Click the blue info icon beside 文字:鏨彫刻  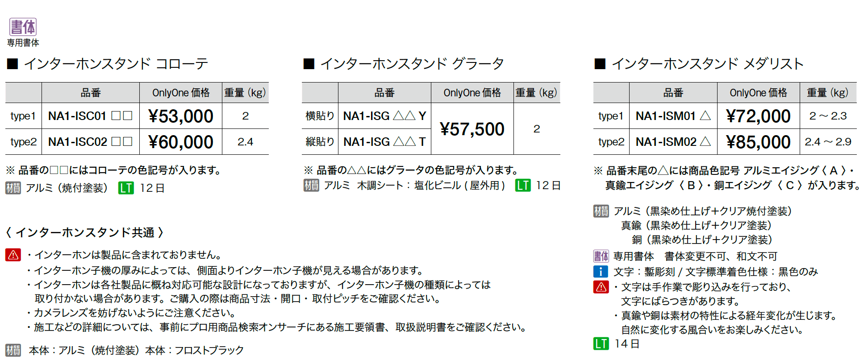(x=601, y=271)
